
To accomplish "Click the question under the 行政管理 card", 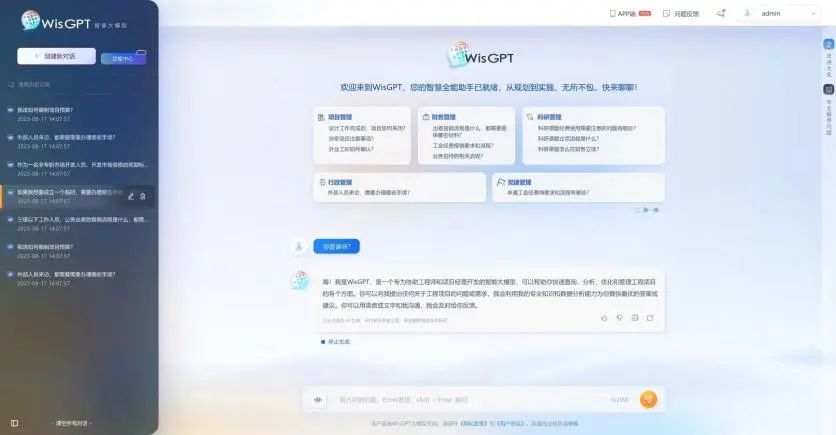I will click(x=369, y=192).
